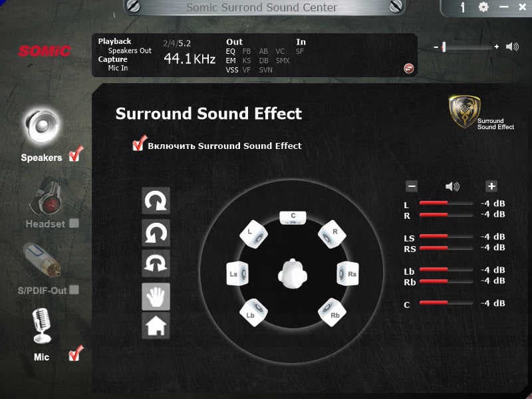Rotate speakers counterclockwise

point(156,232)
